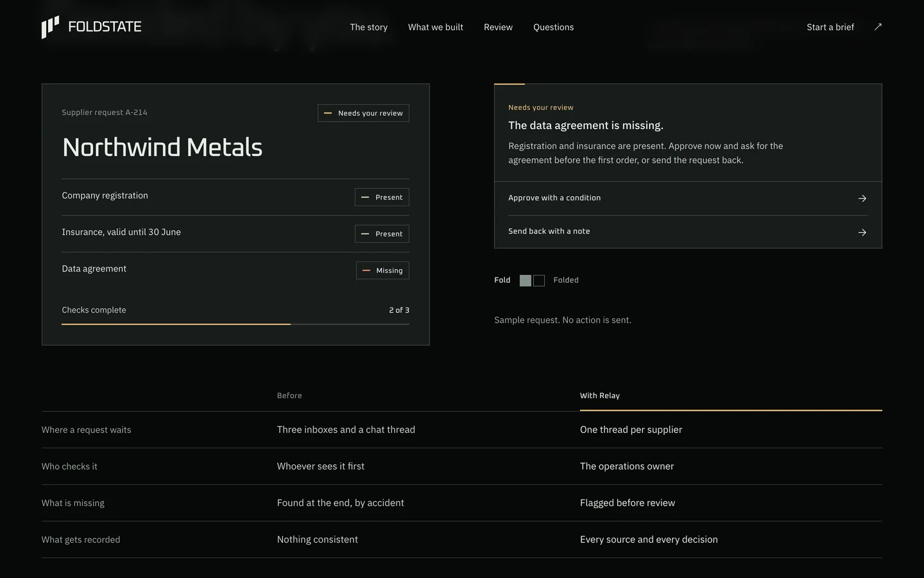Click the Company registration row label
Viewport: 924px width, 578px height.
click(x=105, y=196)
